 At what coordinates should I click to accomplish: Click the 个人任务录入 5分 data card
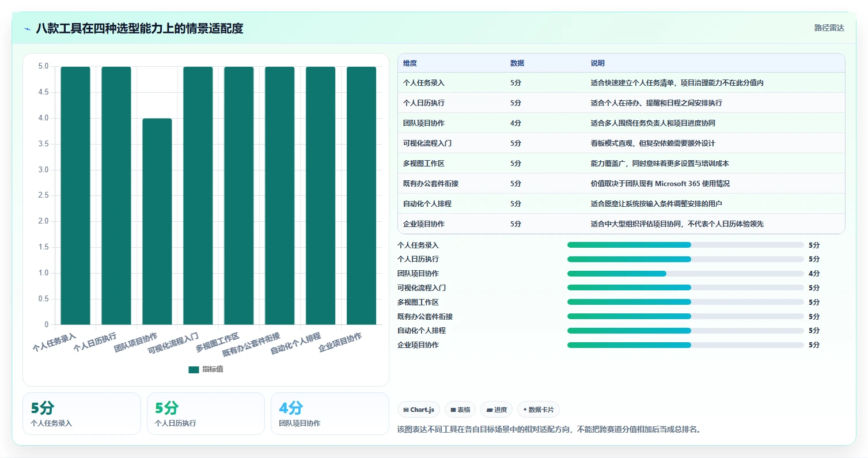(x=82, y=414)
